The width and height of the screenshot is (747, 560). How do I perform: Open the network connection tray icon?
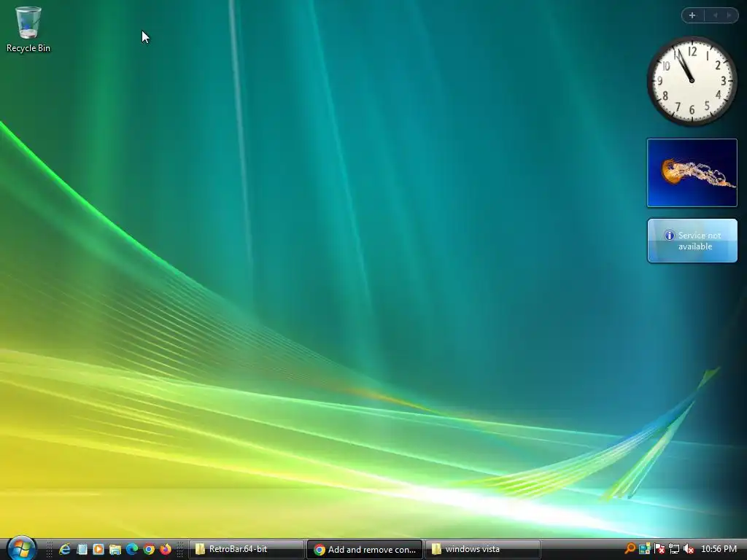coord(673,549)
